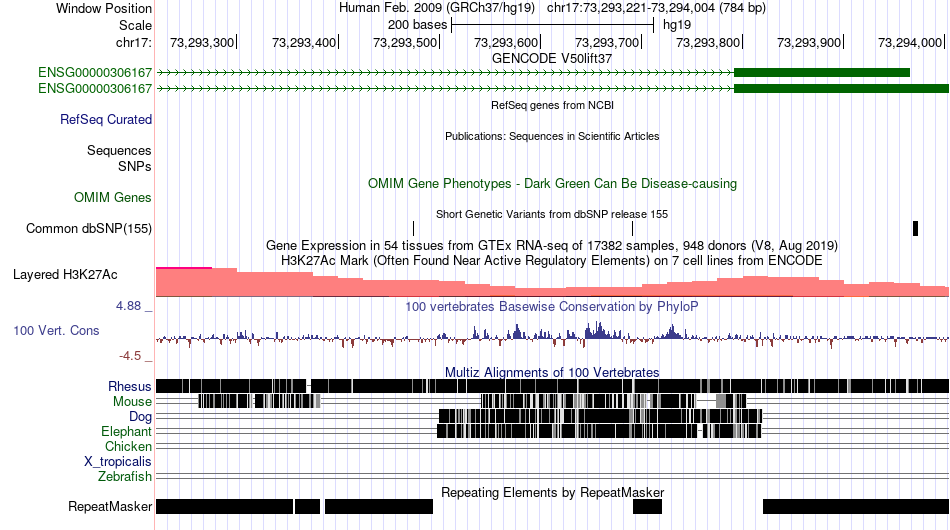Open the second ENSG00000306167 transcript label

click(95, 88)
